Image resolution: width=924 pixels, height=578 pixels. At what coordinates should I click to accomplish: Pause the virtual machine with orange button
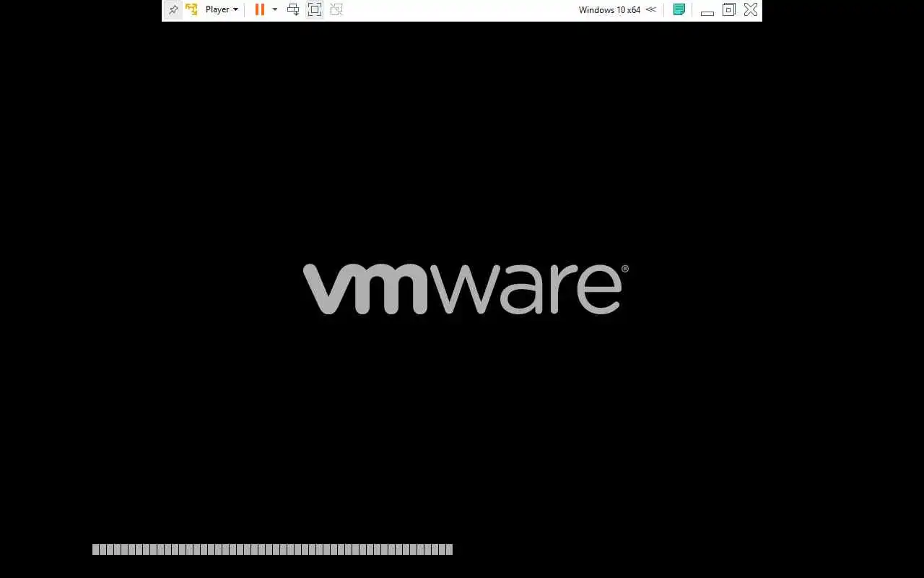pyautogui.click(x=260, y=9)
